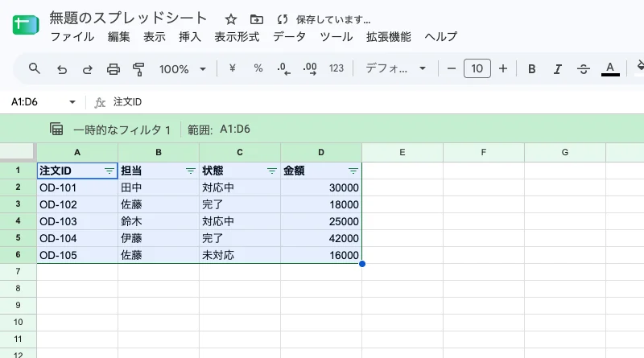This screenshot has width=644, height=358.
Task: Click the filter range A1:D6
Action: 235,130
